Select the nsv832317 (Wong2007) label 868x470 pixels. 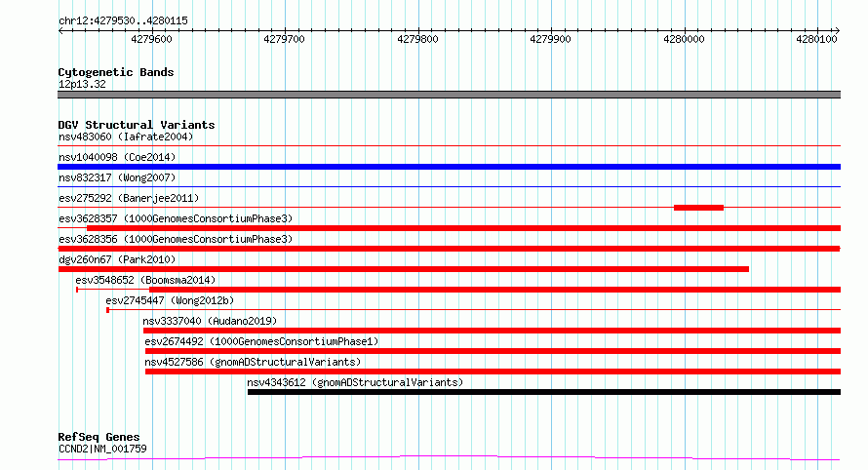tap(117, 177)
